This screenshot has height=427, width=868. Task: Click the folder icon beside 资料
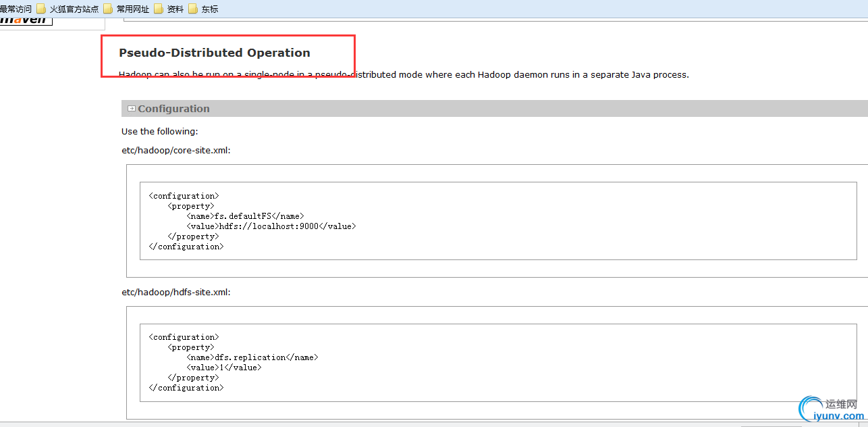point(159,9)
